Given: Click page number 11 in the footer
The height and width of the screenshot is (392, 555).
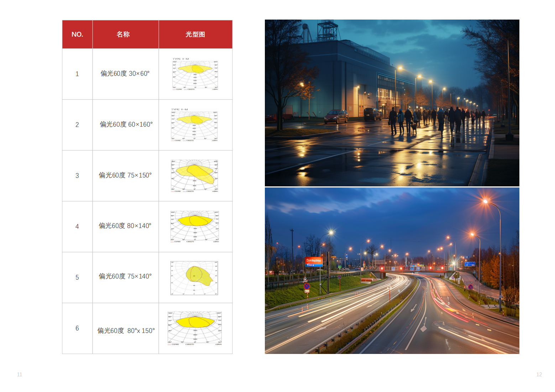Looking at the screenshot, I should tap(20, 375).
